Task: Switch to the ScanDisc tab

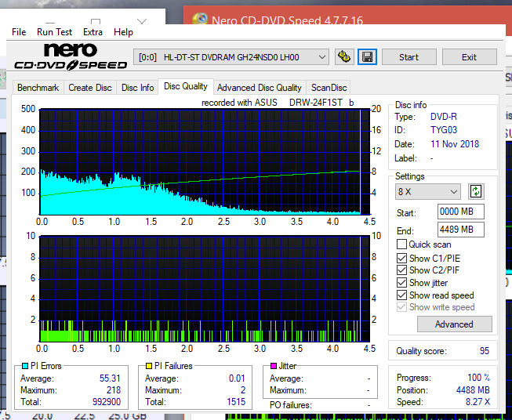Action: [329, 88]
